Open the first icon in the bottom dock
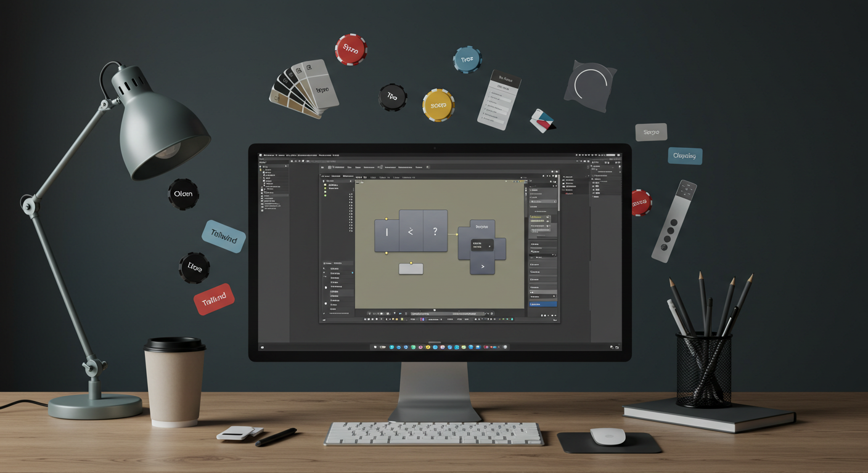868x473 pixels. tap(375, 347)
